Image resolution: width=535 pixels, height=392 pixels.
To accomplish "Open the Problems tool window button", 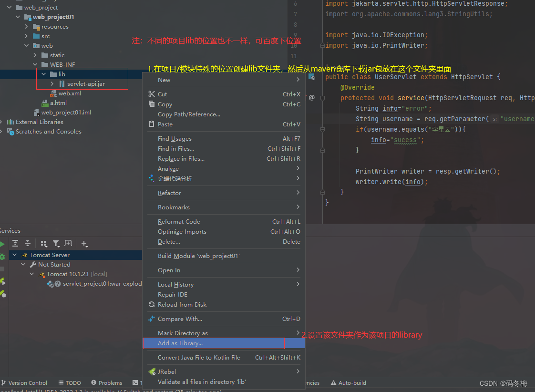I will [x=106, y=383].
